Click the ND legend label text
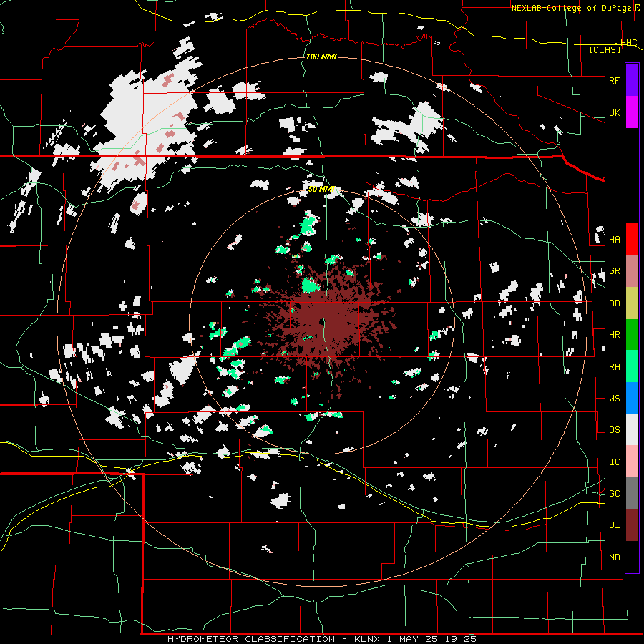644x644 pixels. [x=614, y=557]
